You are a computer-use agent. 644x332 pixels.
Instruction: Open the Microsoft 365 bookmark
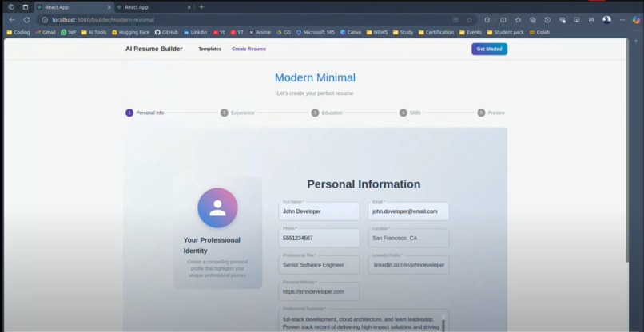(x=316, y=32)
